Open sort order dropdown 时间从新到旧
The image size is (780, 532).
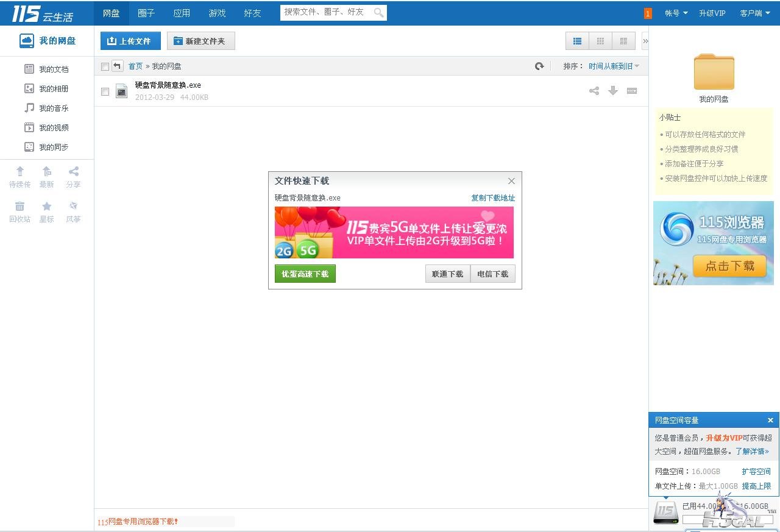coord(614,66)
